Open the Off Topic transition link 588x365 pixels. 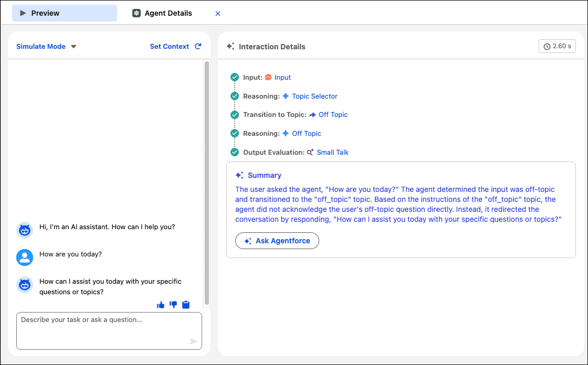pyautogui.click(x=332, y=114)
